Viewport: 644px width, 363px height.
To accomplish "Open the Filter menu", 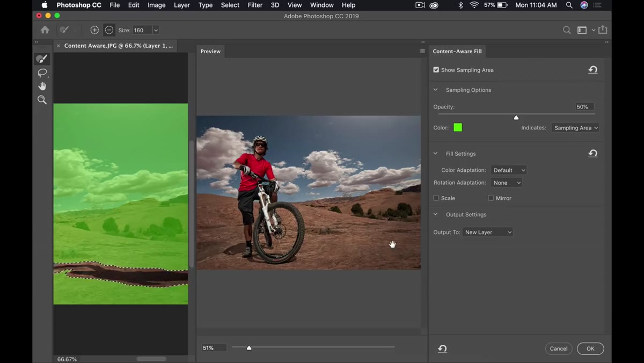I will point(255,5).
